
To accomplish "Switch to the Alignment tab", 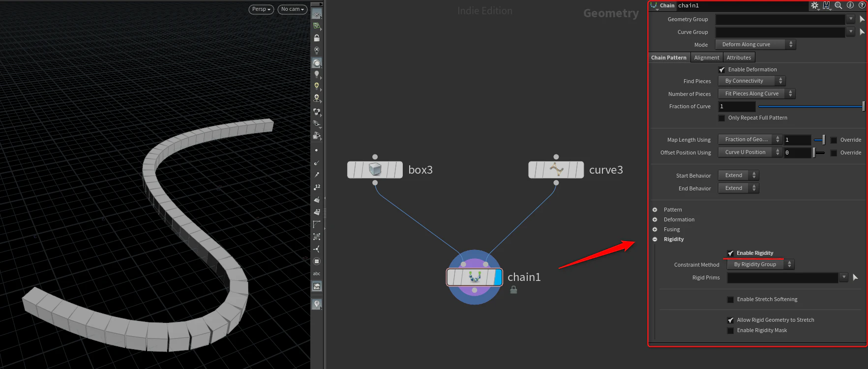I will pyautogui.click(x=707, y=58).
